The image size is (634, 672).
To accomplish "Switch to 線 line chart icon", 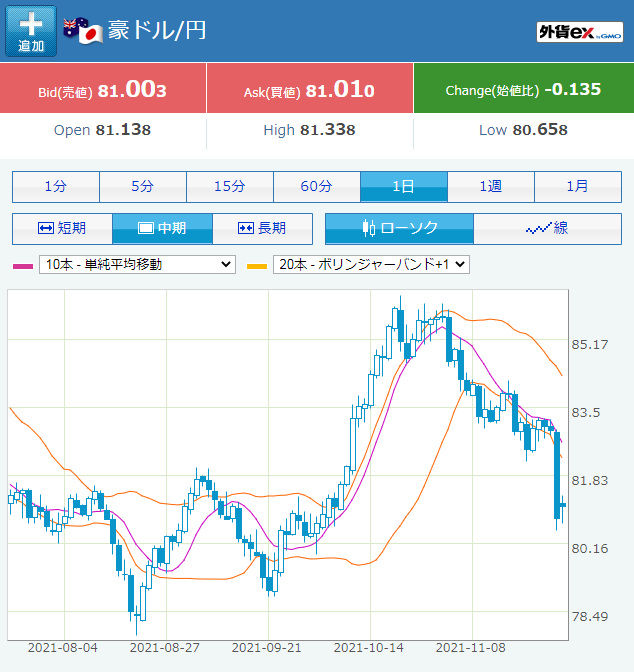I will [x=538, y=228].
